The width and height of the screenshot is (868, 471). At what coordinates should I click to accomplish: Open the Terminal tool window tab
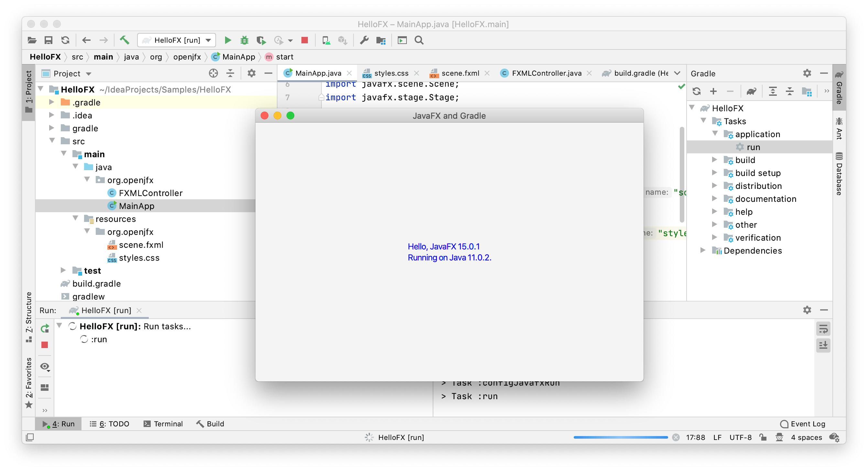coord(163,424)
